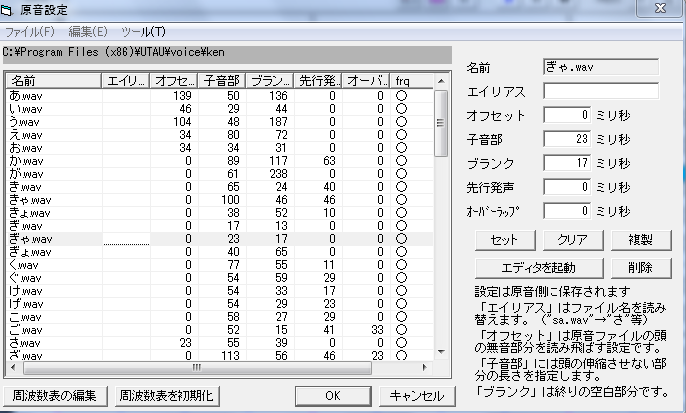Click frq circle icon for ご.wav

pos(401,330)
